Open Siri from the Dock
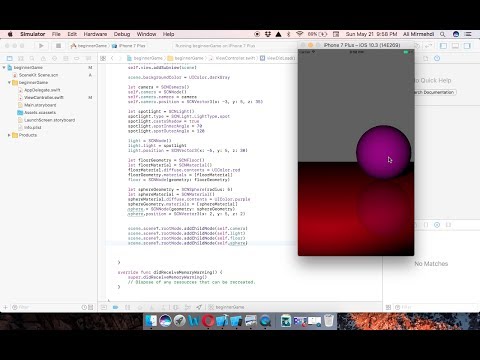This screenshot has width=480, height=360. point(165,321)
